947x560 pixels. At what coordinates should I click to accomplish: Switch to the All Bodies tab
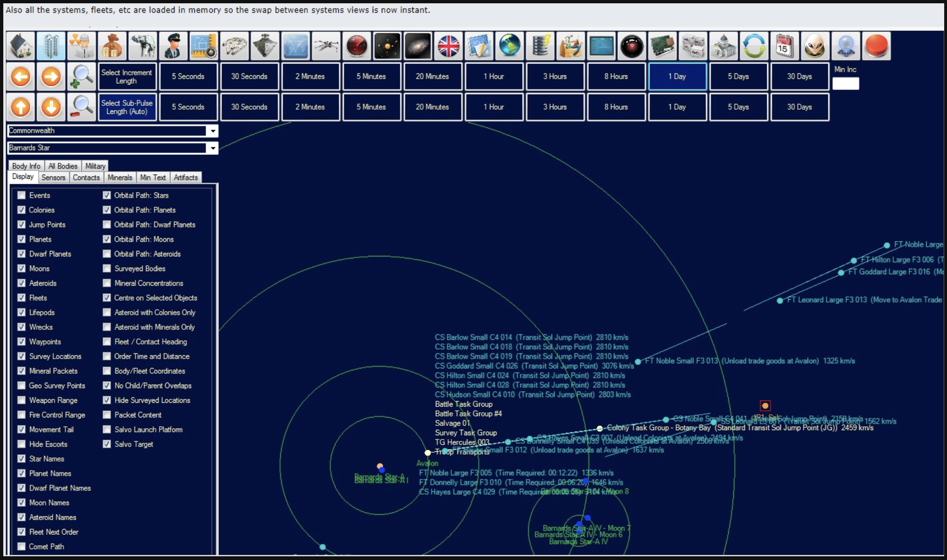(x=63, y=166)
